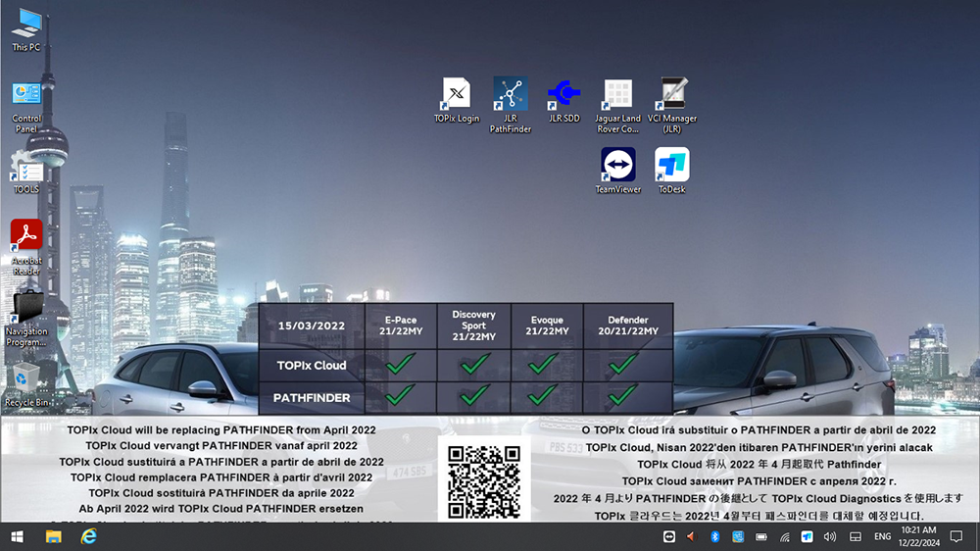Select the Recycle Bin icon
The height and width of the screenshot is (551, 980).
[x=26, y=384]
